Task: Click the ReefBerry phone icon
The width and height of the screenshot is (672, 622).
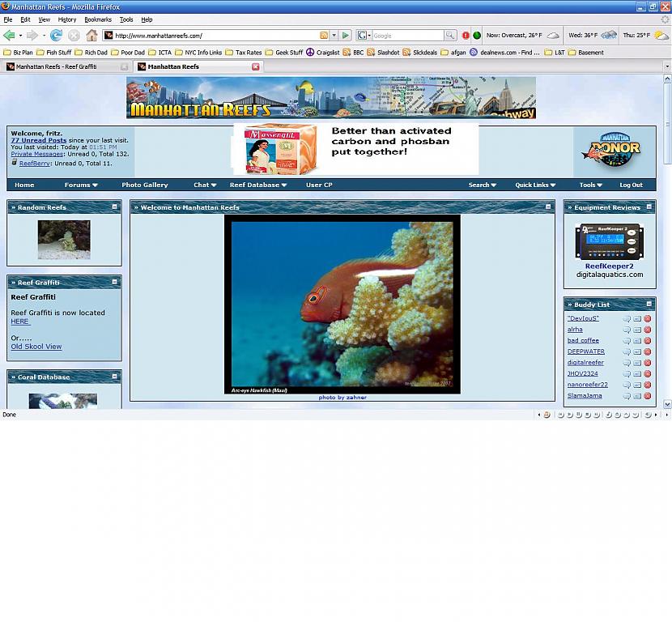Action: click(14, 163)
